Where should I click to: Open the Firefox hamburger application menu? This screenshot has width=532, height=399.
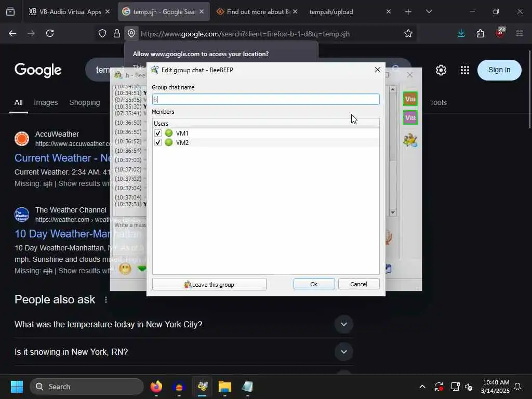coord(519,33)
